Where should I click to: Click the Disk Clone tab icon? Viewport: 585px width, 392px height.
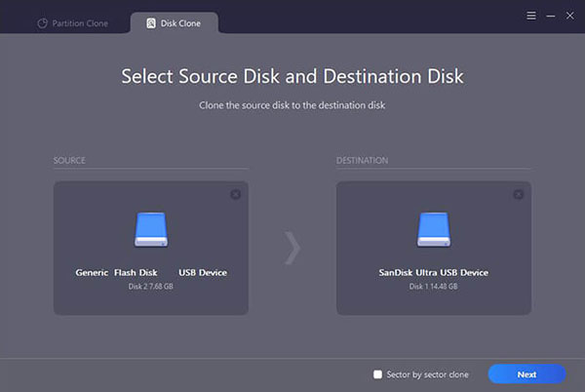[x=149, y=22]
